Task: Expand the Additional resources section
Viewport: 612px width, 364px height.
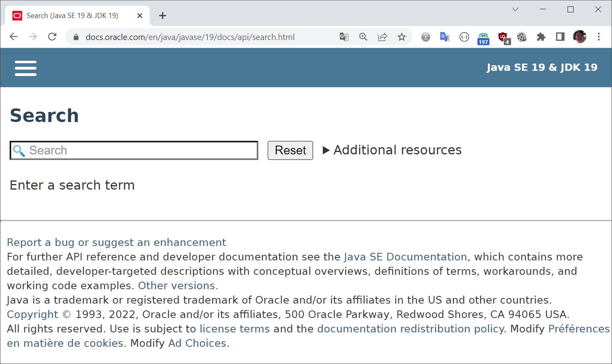Action: click(392, 150)
